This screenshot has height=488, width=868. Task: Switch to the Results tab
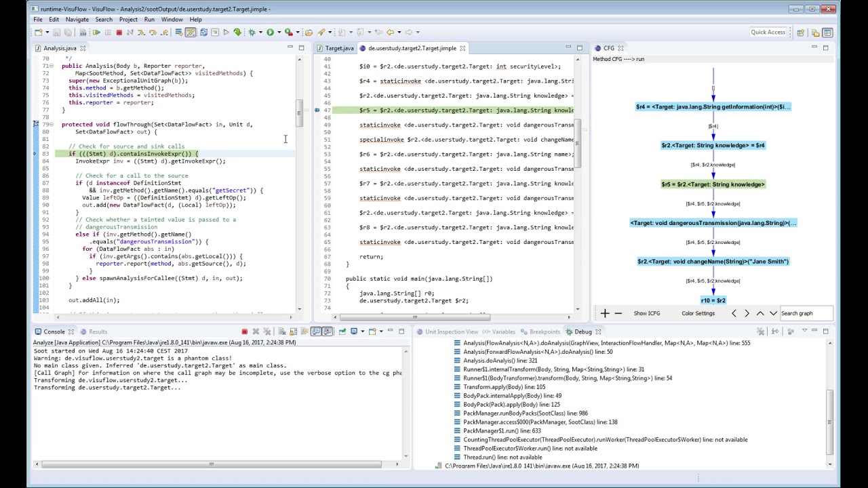94,331
